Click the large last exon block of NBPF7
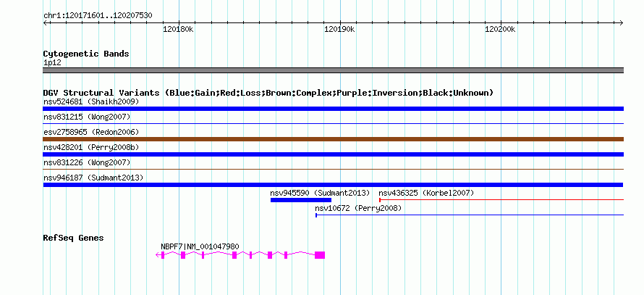 pyautogui.click(x=320, y=255)
